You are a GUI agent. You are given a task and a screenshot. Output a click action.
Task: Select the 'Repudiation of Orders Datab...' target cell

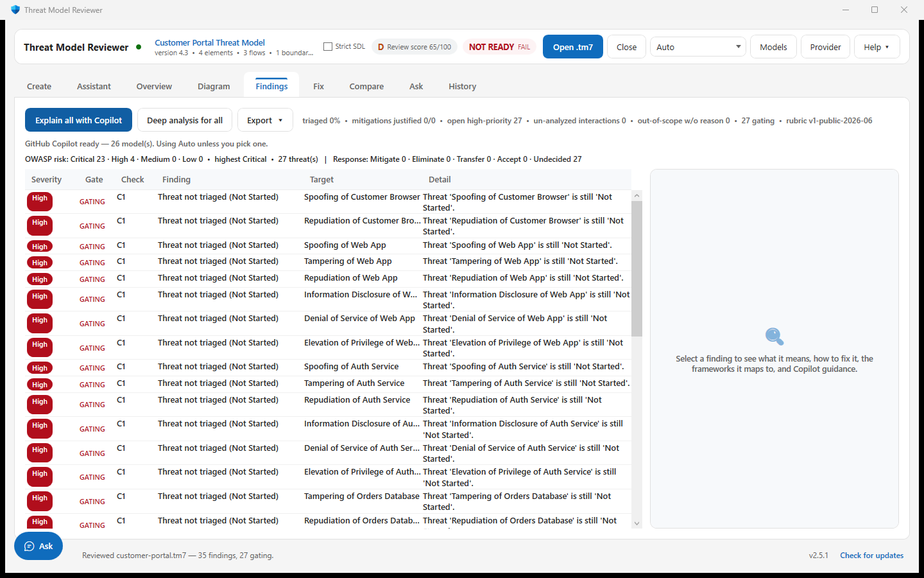click(x=362, y=521)
